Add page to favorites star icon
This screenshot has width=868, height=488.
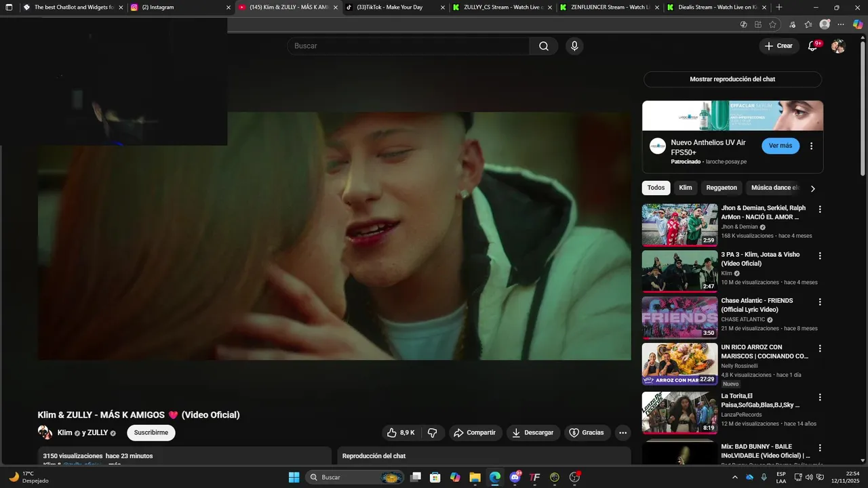click(772, 24)
